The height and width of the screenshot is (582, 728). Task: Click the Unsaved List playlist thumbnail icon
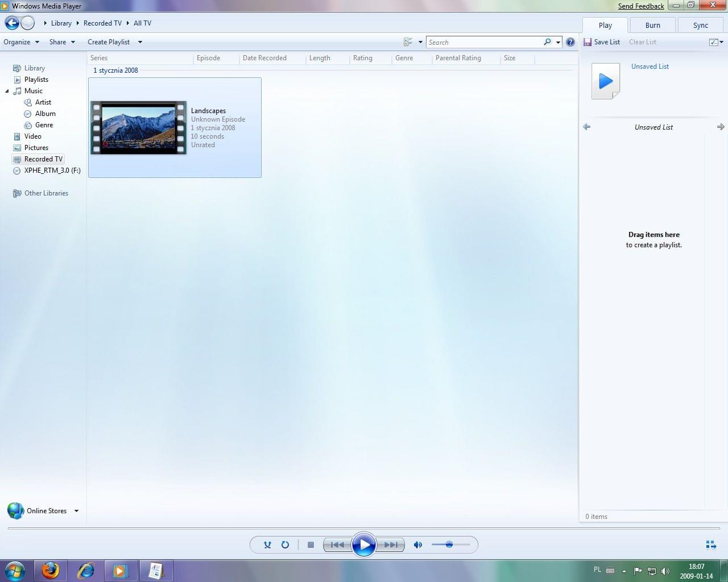click(606, 81)
